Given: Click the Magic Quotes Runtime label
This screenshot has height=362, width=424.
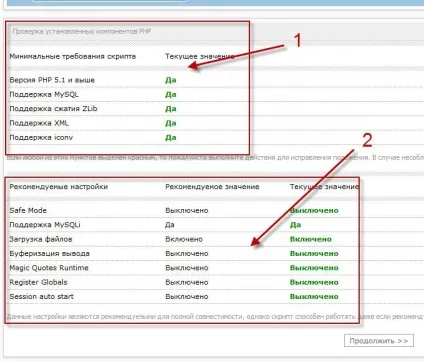Looking at the screenshot, I should (x=49, y=268).
